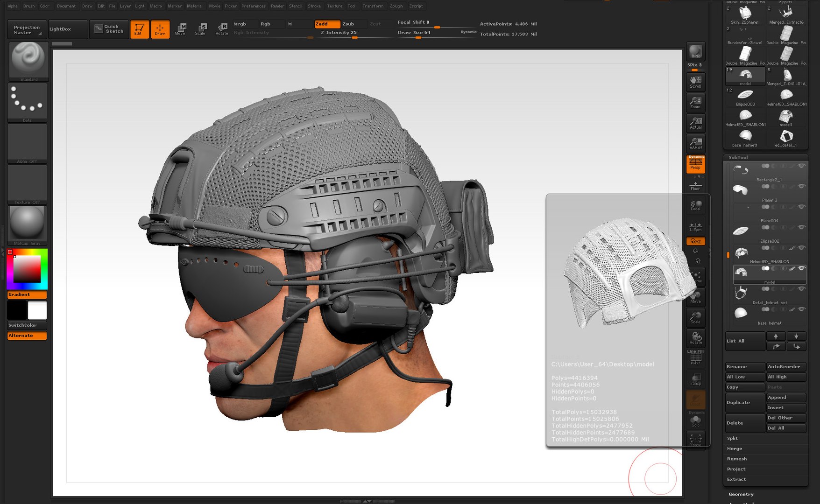The image size is (820, 504).
Task: Toggle PolyF line fill display
Action: [x=695, y=357]
